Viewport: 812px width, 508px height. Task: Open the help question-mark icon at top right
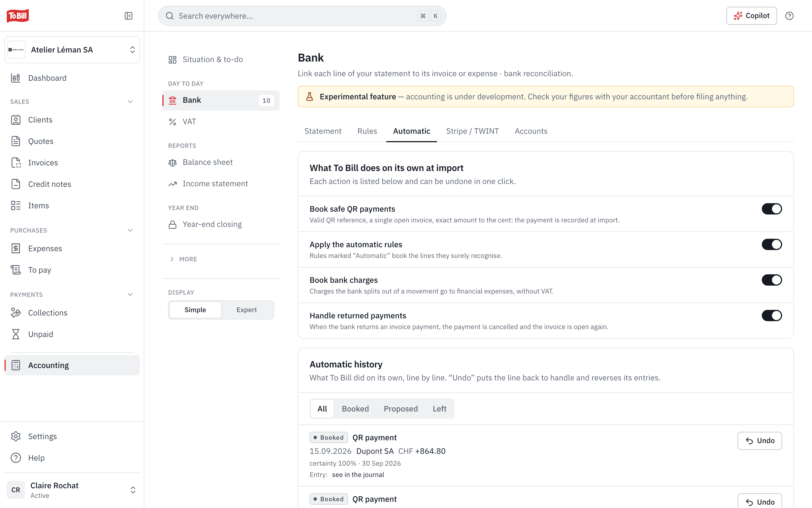[x=789, y=16]
